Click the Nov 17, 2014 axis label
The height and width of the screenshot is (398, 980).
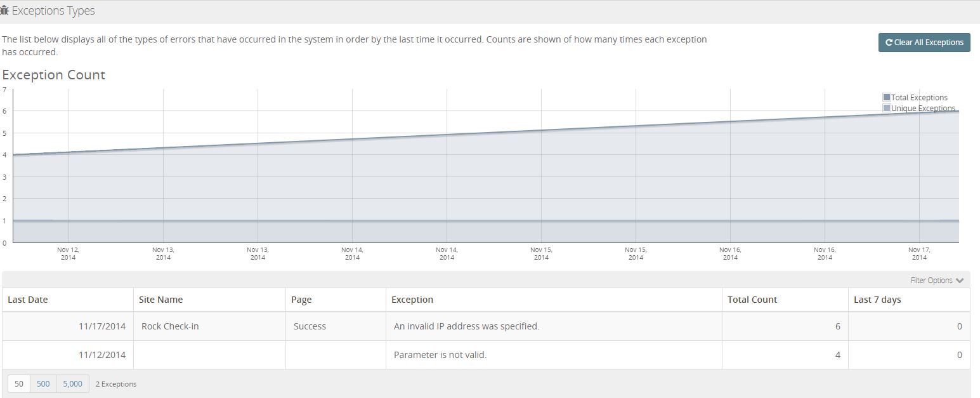point(919,253)
